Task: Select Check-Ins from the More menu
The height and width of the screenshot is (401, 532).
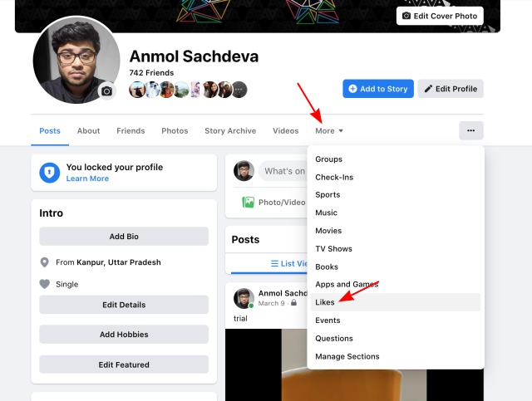Action: click(x=396, y=178)
